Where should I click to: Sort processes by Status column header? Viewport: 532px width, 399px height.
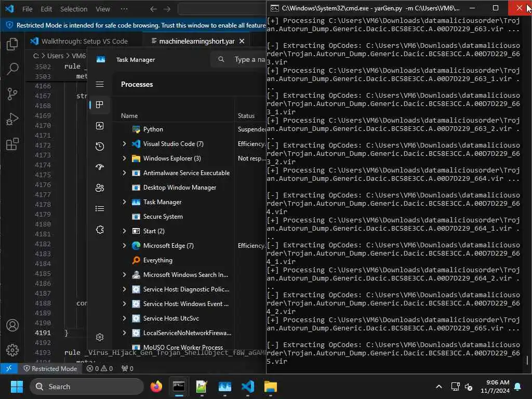[x=246, y=116]
